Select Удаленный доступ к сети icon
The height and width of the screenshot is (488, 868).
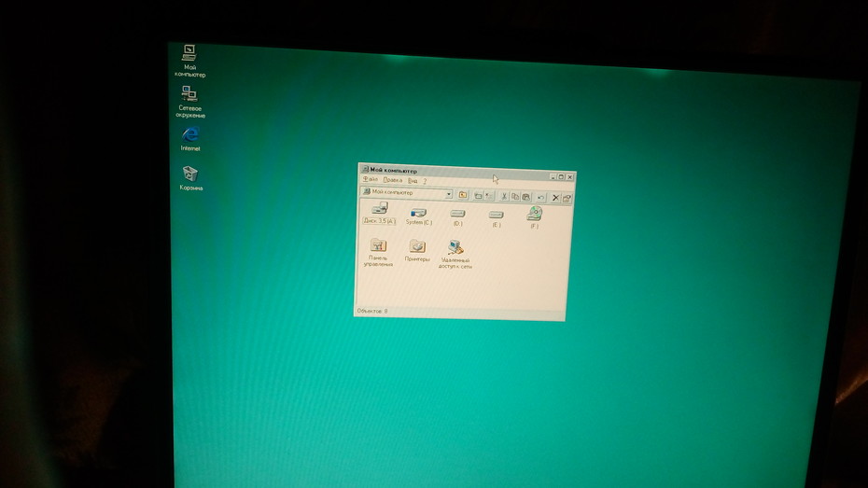455,255
